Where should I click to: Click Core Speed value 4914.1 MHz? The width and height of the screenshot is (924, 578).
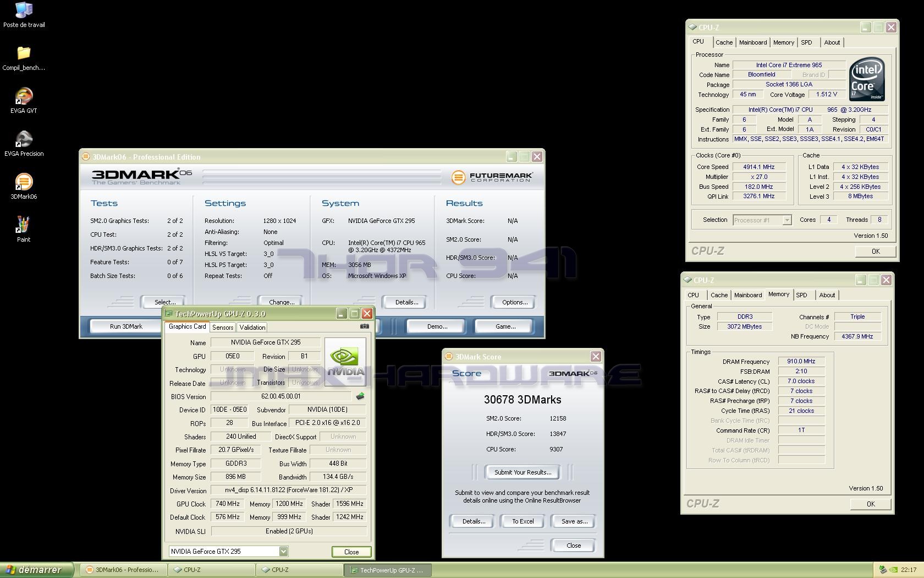tap(759, 167)
